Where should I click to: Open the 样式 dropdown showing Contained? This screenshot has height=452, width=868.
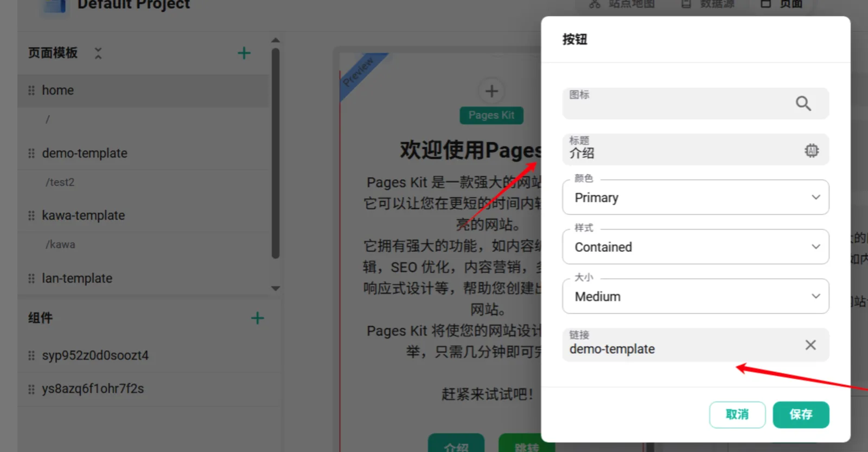695,247
